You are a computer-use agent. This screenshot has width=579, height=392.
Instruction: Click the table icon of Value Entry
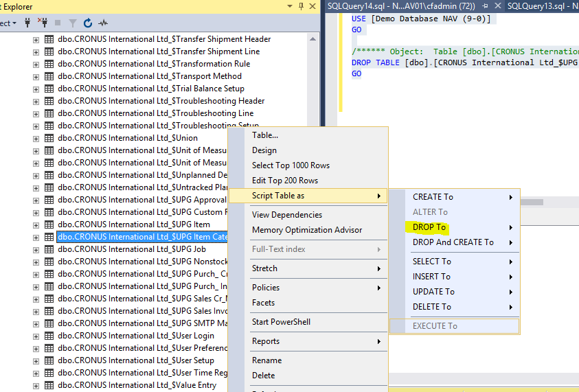[x=49, y=385]
